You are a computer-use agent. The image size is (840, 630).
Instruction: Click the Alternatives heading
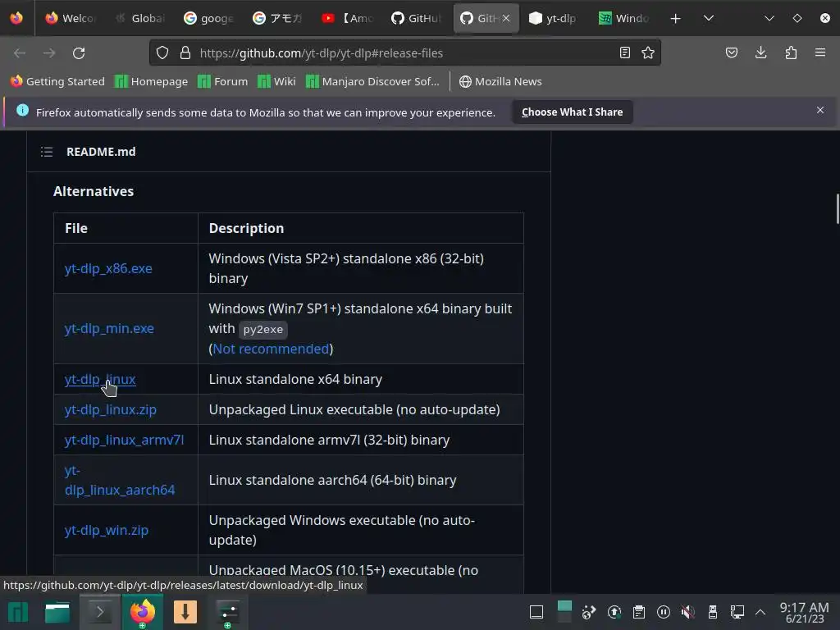click(94, 191)
